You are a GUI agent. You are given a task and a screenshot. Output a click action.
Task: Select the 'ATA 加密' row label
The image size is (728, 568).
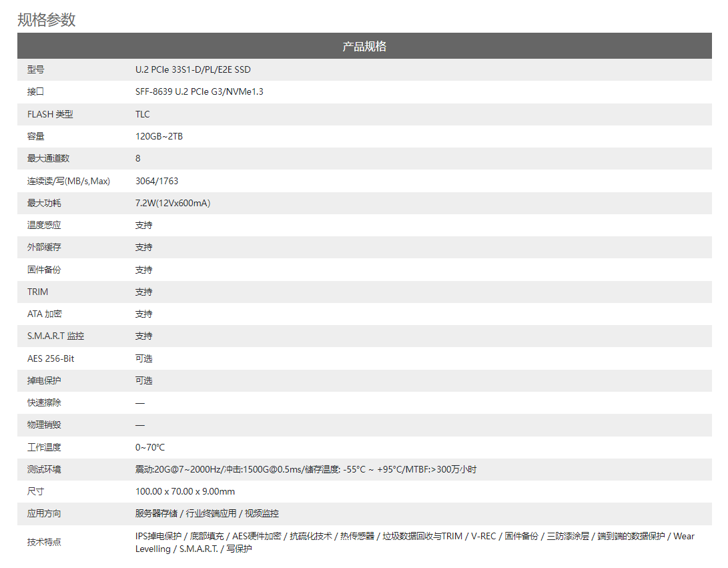tap(45, 314)
